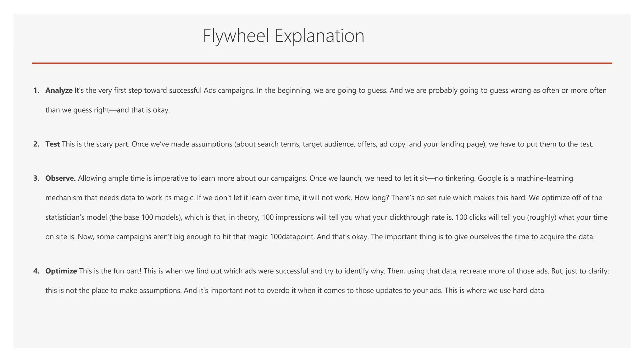
Task: Select the bold word Analyze
Action: [x=59, y=90]
